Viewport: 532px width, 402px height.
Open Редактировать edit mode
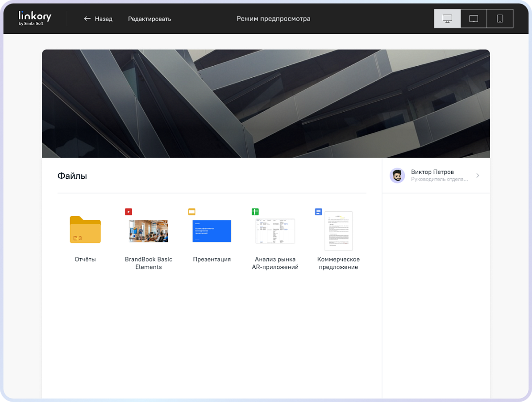150,19
